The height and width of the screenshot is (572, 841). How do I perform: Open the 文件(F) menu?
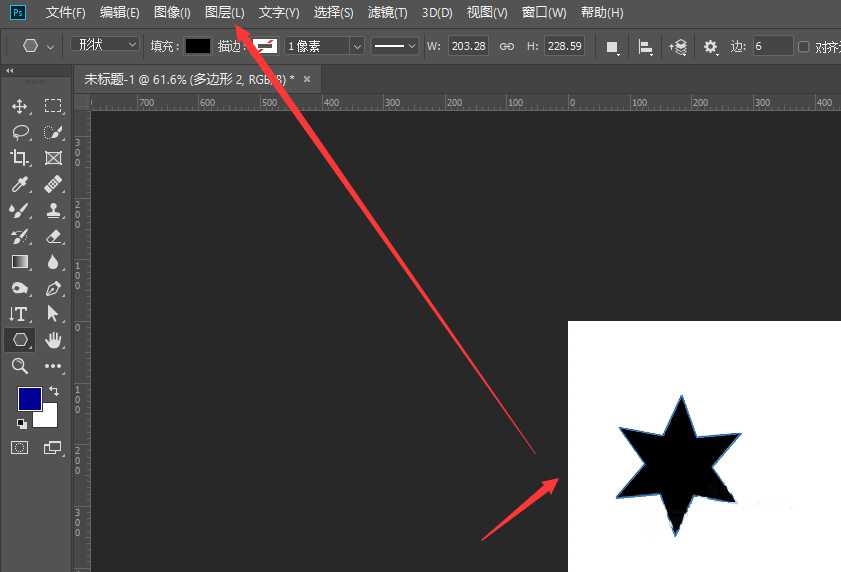click(65, 12)
